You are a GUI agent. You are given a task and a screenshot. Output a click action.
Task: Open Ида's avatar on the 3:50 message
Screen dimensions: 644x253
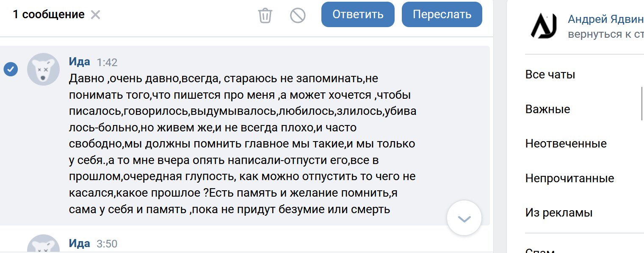(x=44, y=244)
